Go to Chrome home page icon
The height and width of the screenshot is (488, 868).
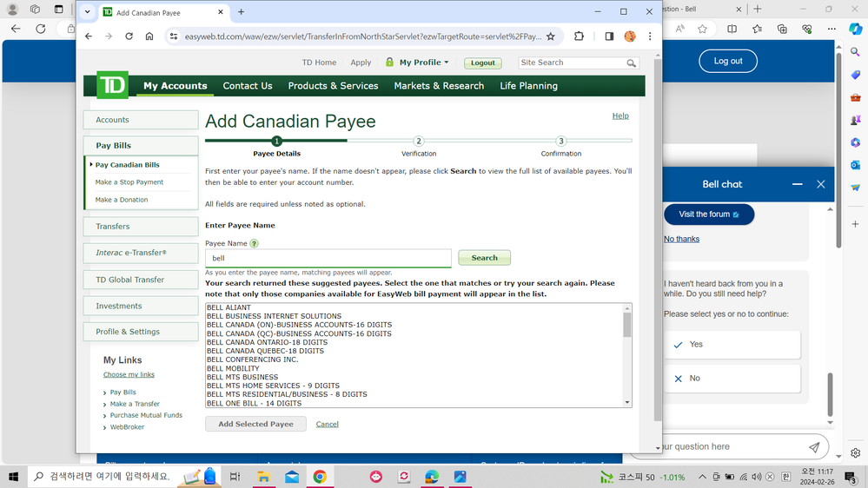coord(149,36)
